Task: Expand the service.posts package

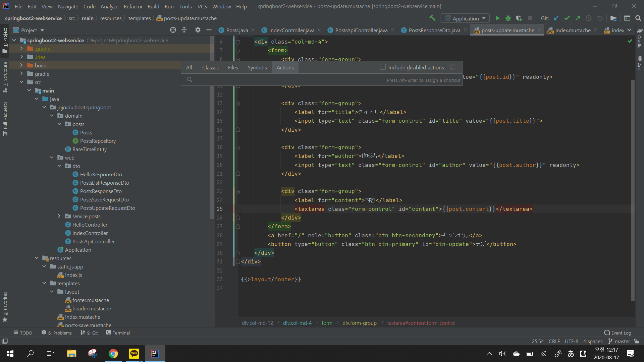Action: [x=59, y=216]
